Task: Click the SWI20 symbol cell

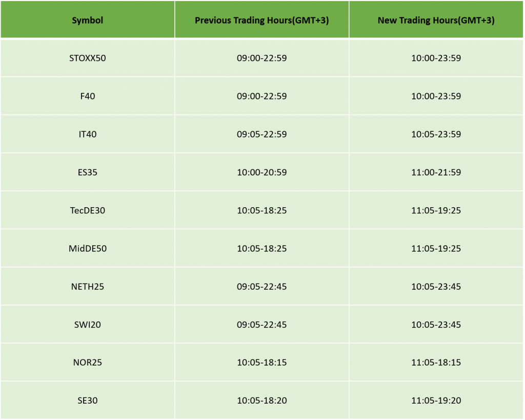Action: tap(87, 325)
